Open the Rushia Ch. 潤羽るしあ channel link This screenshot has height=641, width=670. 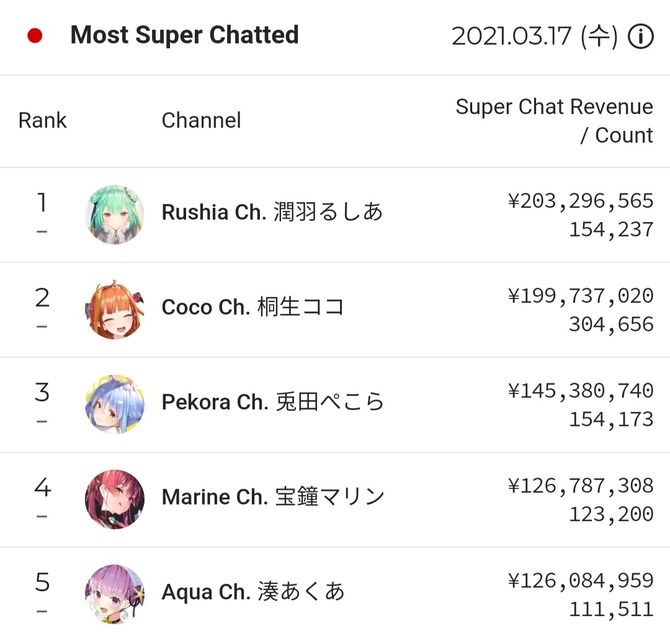(272, 212)
